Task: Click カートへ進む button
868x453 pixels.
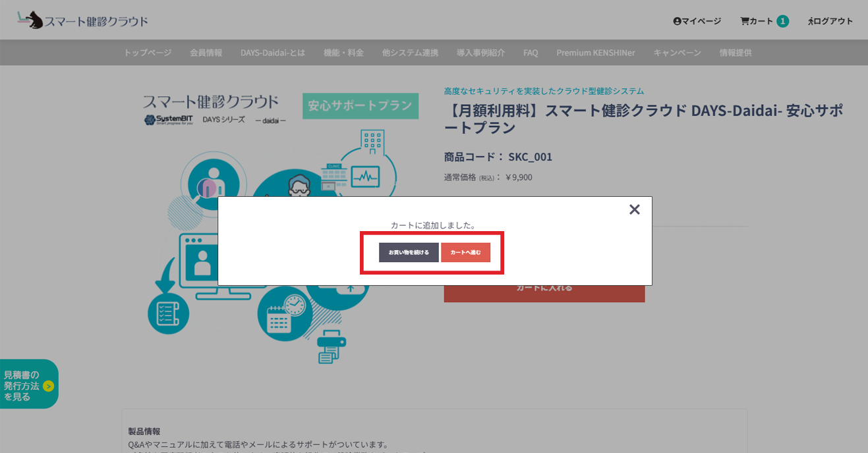Action: pyautogui.click(x=465, y=252)
